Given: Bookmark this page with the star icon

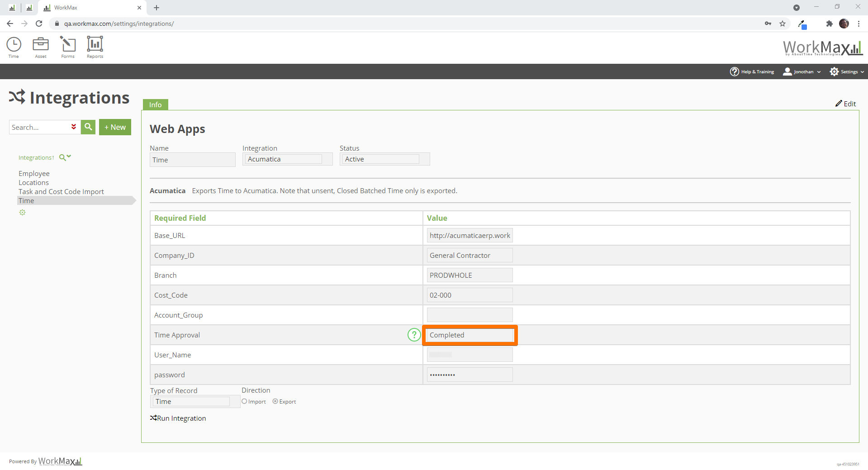Looking at the screenshot, I should (783, 24).
